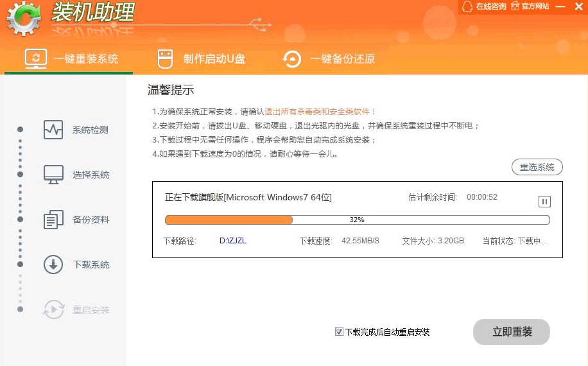Select the 系统检测 pulse icon

[53, 130]
